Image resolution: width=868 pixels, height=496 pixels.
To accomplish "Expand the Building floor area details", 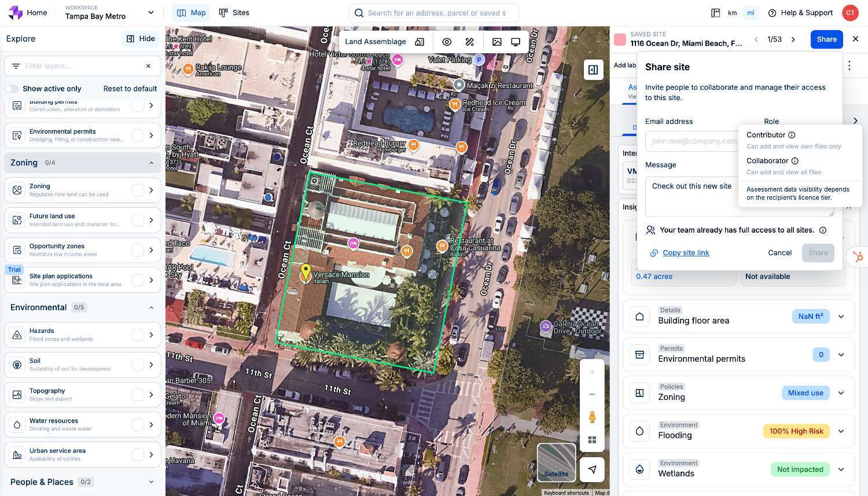I will pos(841,317).
